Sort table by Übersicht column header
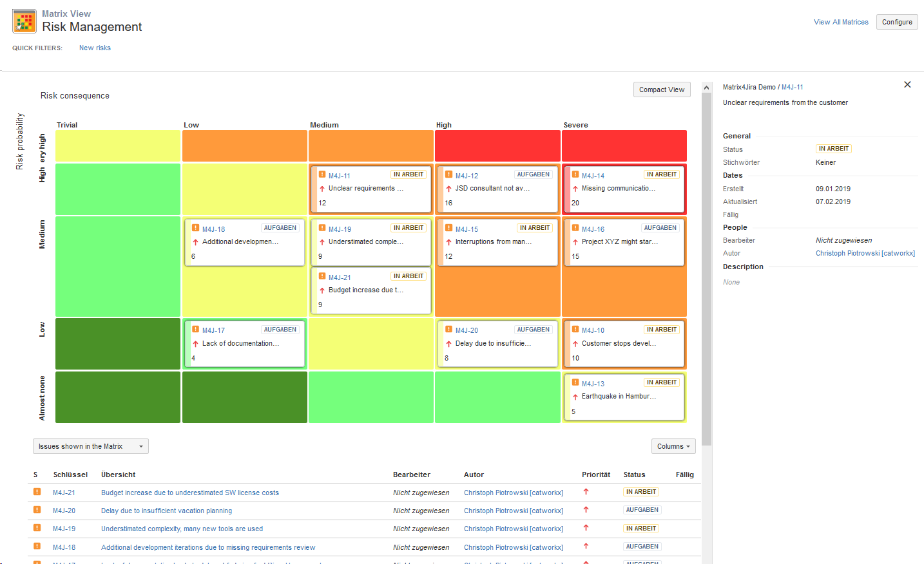 [x=119, y=475]
